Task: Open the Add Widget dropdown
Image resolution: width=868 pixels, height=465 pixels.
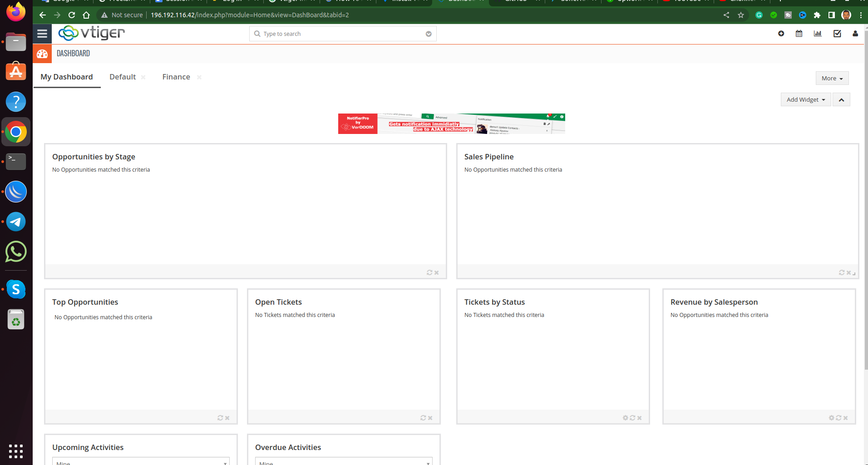Action: pyautogui.click(x=805, y=99)
